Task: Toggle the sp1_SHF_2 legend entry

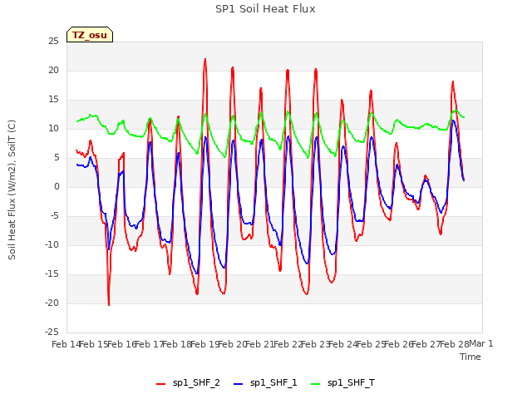Action: click(x=188, y=383)
